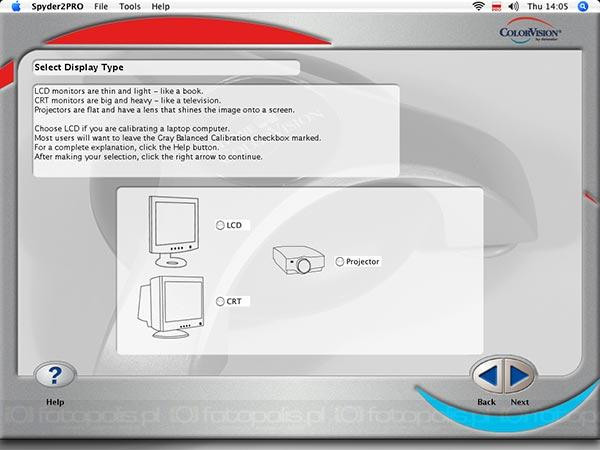
Task: Go back with the left blue arrow
Action: (x=488, y=376)
